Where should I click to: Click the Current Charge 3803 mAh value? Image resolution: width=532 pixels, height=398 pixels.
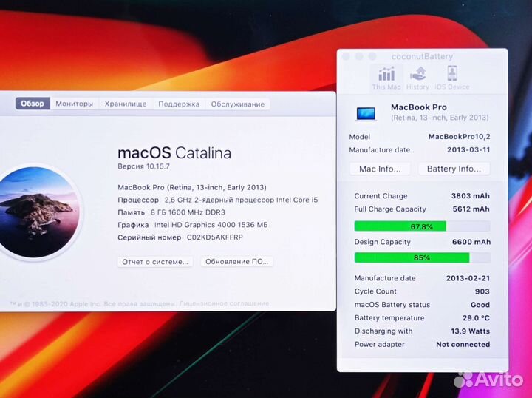pyautogui.click(x=470, y=196)
